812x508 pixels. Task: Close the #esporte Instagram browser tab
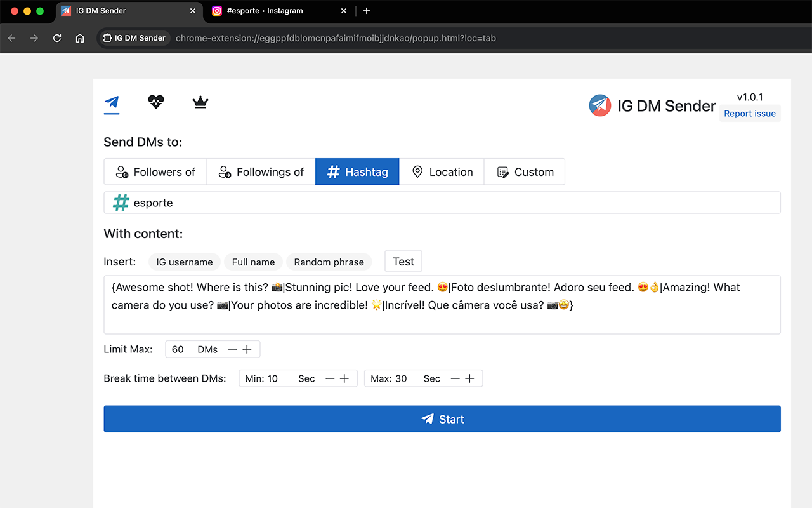(344, 11)
